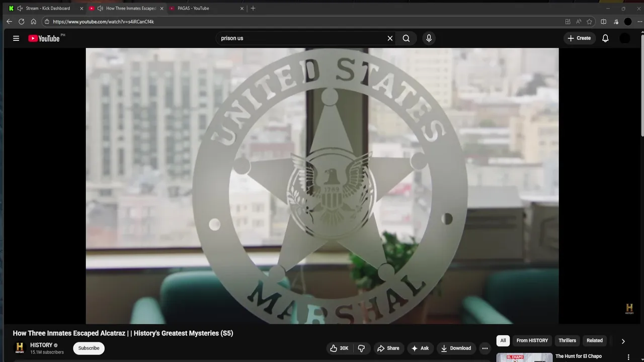Open The Hunt for El Chapo thumbnail
Screen dimensions: 644x362
524,357
